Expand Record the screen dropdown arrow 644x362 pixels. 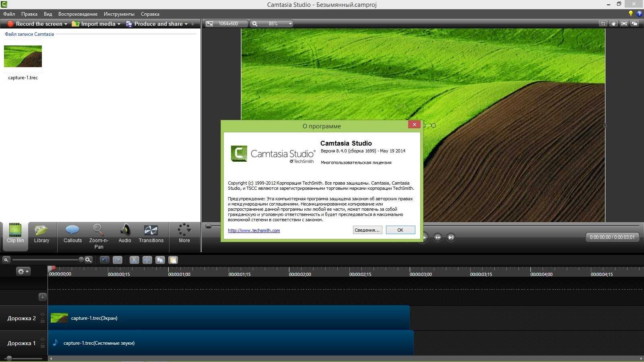click(x=66, y=24)
